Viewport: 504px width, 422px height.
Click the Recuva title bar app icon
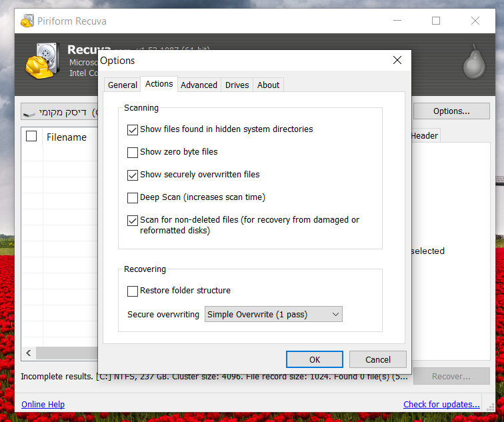pyautogui.click(x=27, y=21)
